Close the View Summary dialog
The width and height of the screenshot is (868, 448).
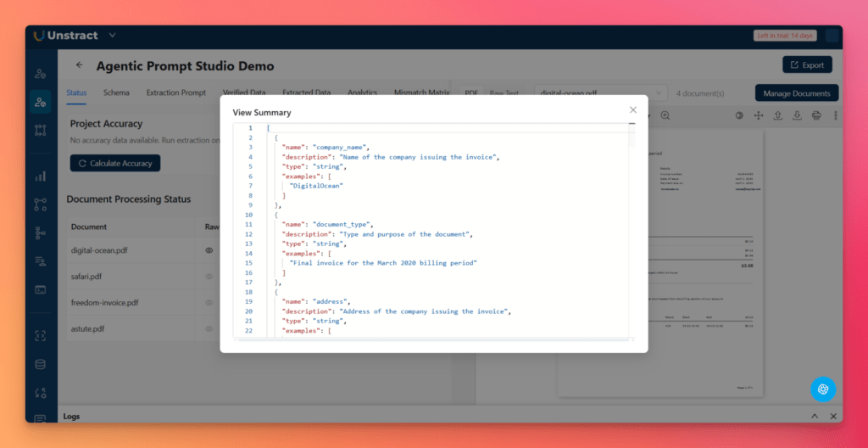click(632, 110)
